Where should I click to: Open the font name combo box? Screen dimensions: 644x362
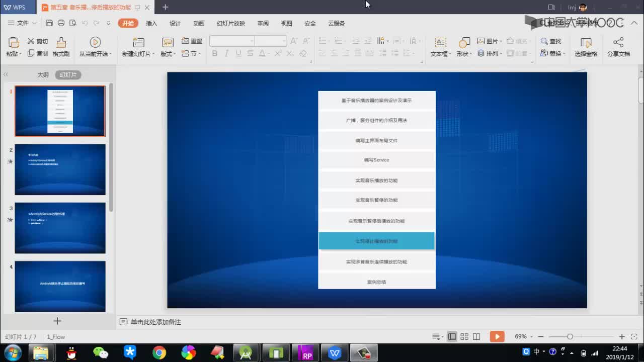[232, 41]
